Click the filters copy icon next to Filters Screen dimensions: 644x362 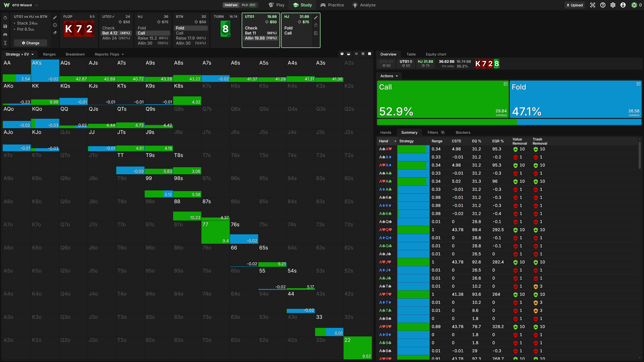443,132
